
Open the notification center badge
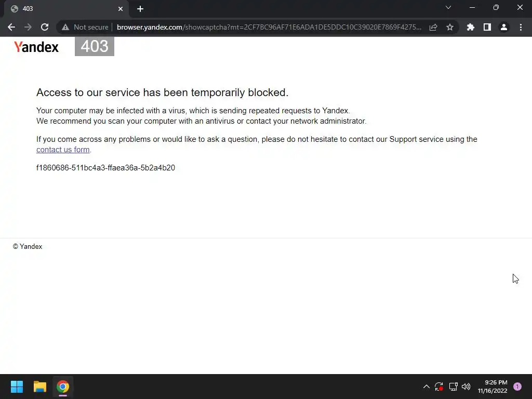517,387
